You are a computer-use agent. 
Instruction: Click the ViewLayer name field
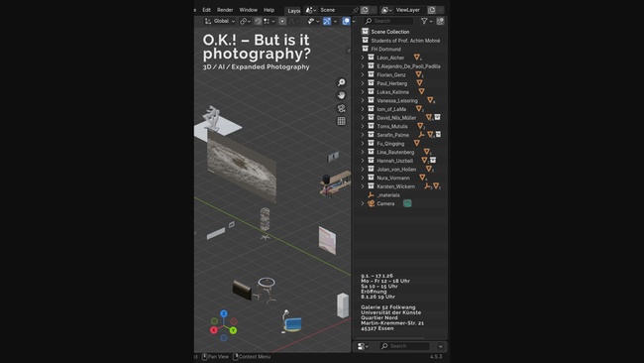[x=410, y=10]
